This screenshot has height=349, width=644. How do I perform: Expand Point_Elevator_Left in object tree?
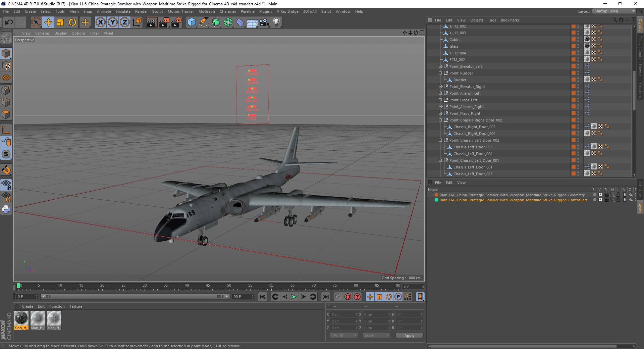440,66
